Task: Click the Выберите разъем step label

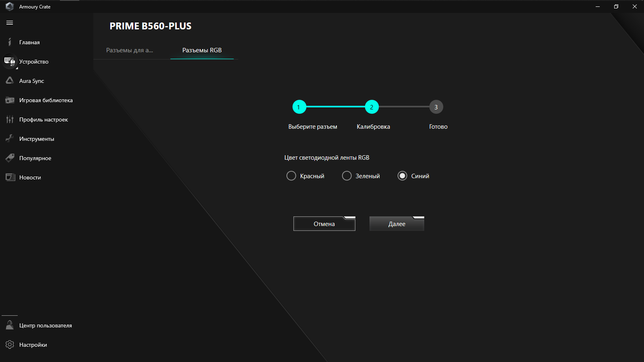Action: click(x=313, y=127)
